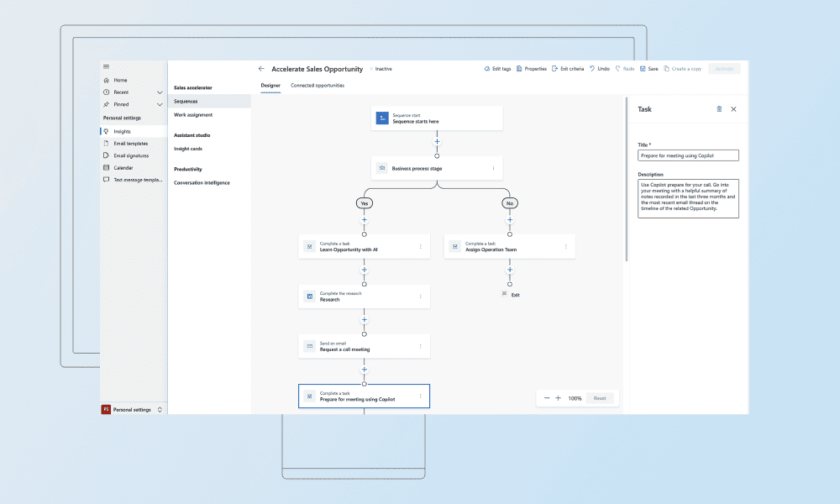Viewport: 840px width, 504px height.
Task: Open the hamburger navigation menu
Action: click(x=106, y=67)
